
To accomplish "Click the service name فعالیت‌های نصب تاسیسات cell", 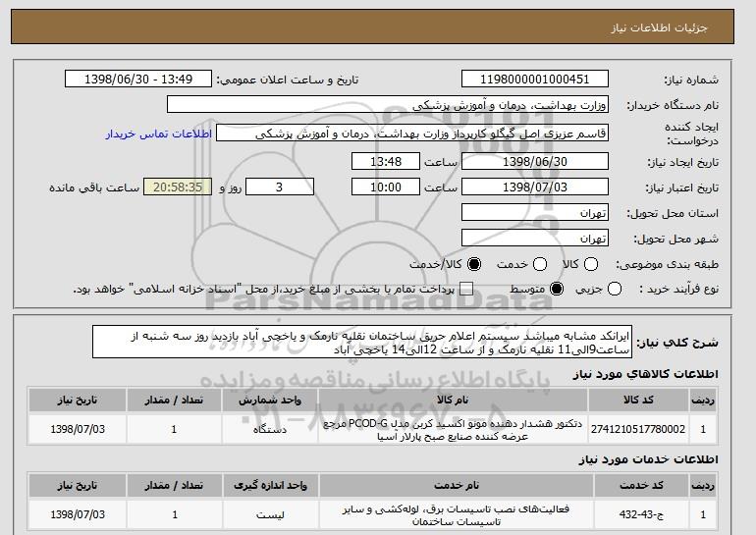I will tap(457, 515).
